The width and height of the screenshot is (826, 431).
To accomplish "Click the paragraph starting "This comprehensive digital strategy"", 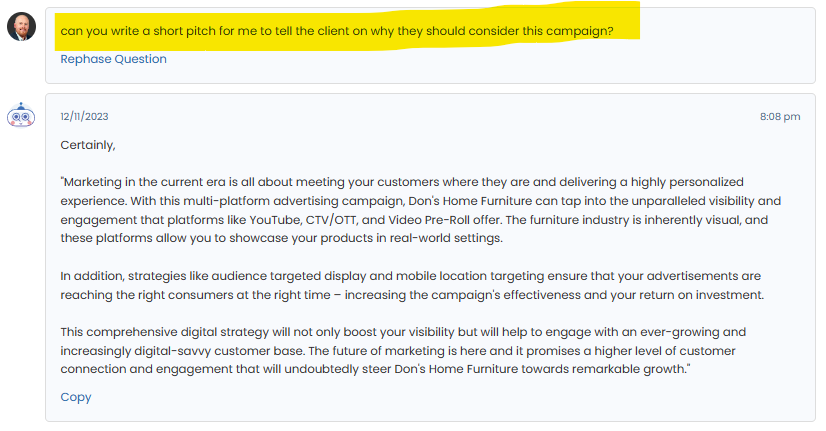I will pyautogui.click(x=400, y=350).
